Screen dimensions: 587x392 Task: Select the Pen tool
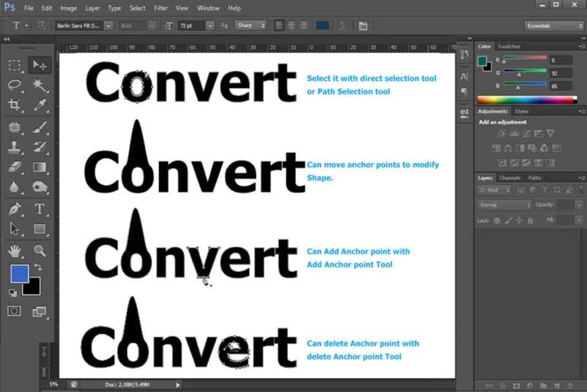(15, 209)
